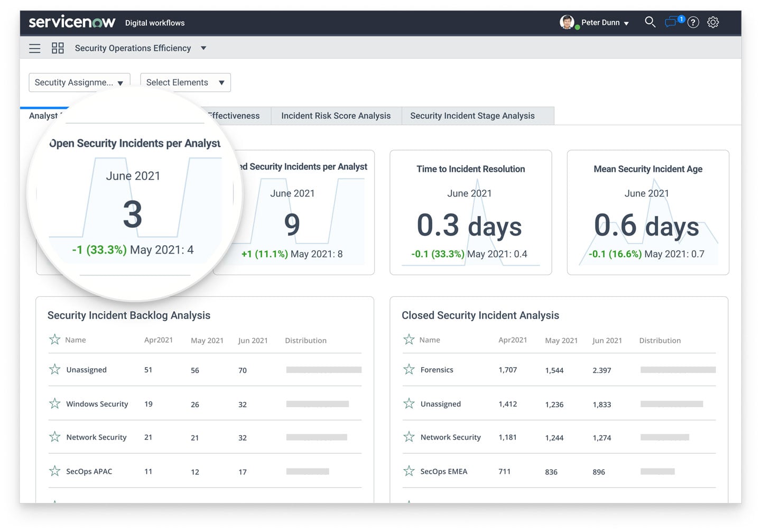
Task: Click the help question mark icon
Action: point(693,22)
